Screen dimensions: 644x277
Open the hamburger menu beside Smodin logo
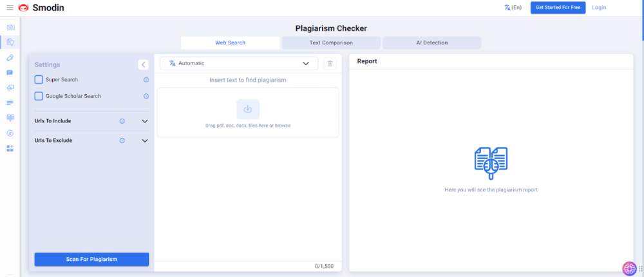(x=10, y=8)
